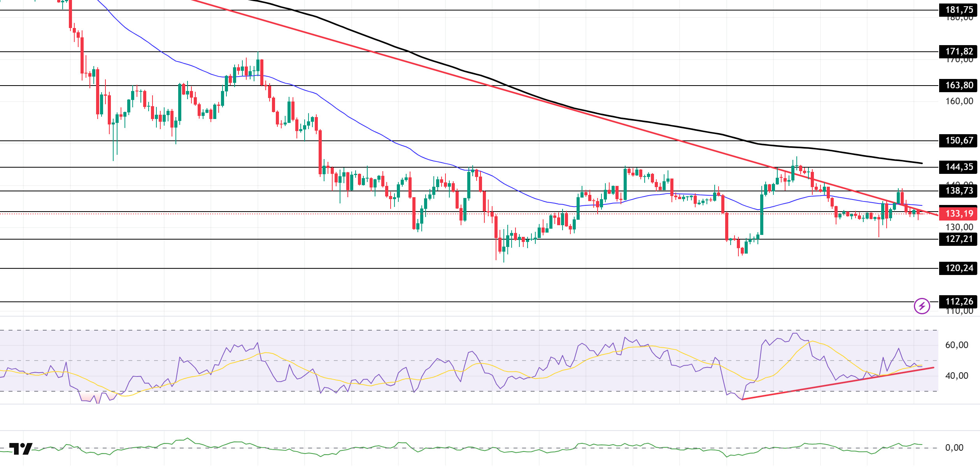Image resolution: width=980 pixels, height=471 pixels.
Task: Click the 150,67 price level label
Action: pos(959,140)
